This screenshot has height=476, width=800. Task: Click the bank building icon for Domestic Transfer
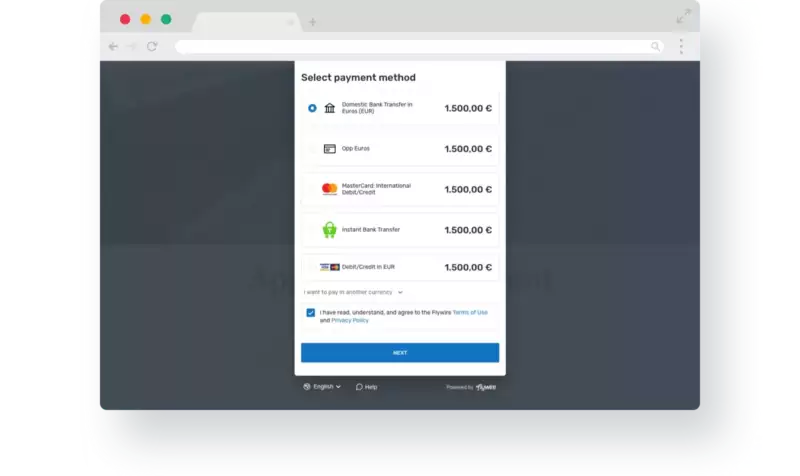click(330, 108)
